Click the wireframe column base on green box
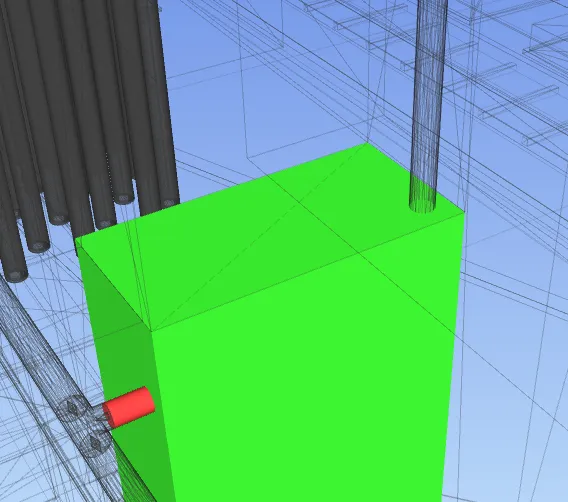568x502 pixels. (x=422, y=206)
